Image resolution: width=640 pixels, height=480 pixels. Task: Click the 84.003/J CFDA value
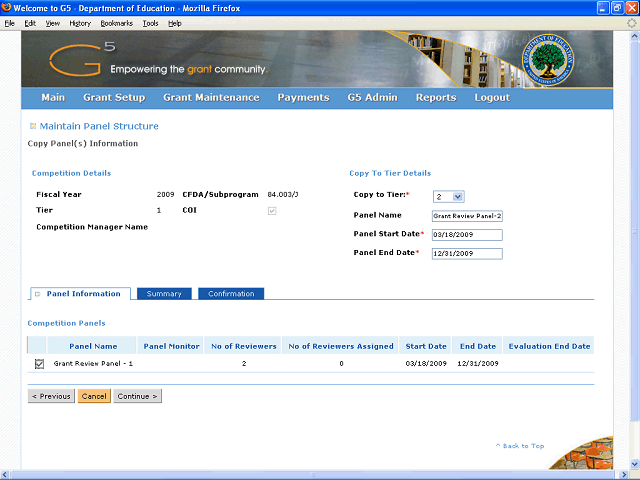[283, 194]
